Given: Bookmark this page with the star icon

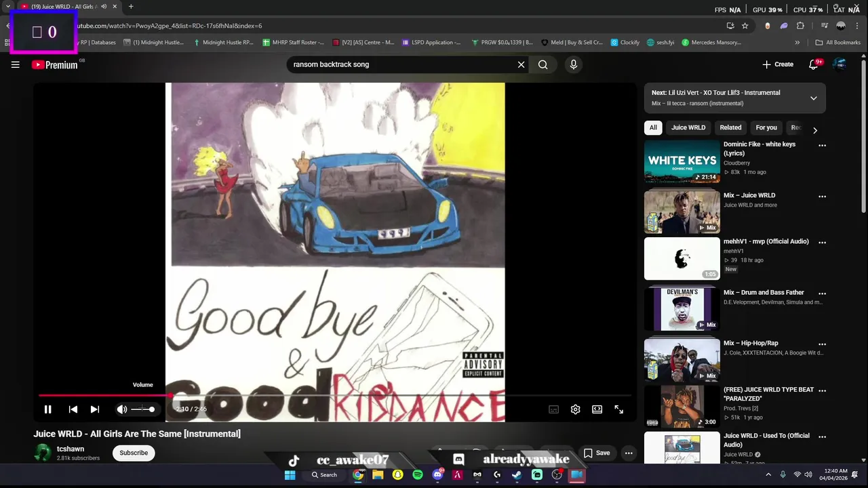Looking at the screenshot, I should pyautogui.click(x=745, y=26).
